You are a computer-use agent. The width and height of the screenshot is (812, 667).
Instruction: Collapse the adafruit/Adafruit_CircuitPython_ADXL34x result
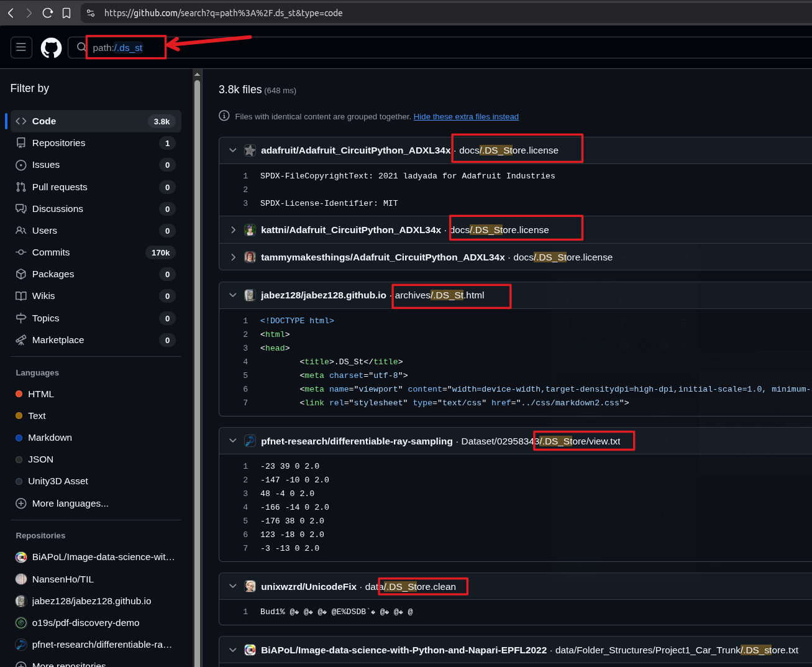(x=232, y=150)
